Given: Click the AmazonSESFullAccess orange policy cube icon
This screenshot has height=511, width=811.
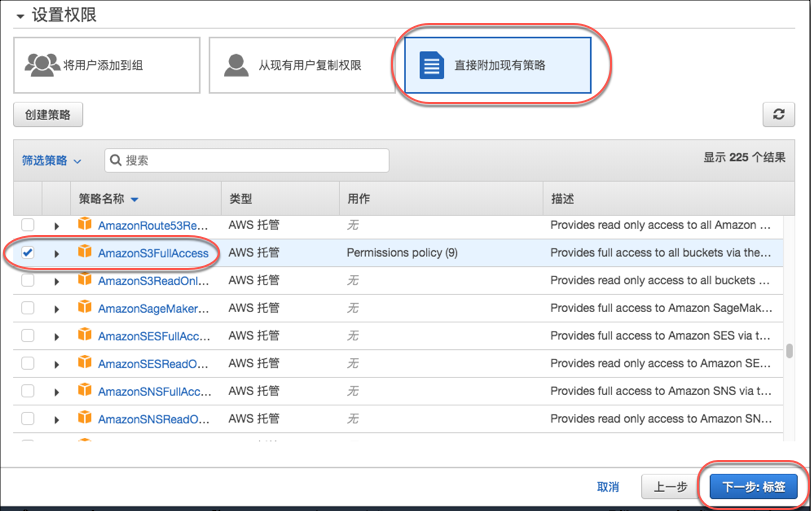Looking at the screenshot, I should 84,336.
